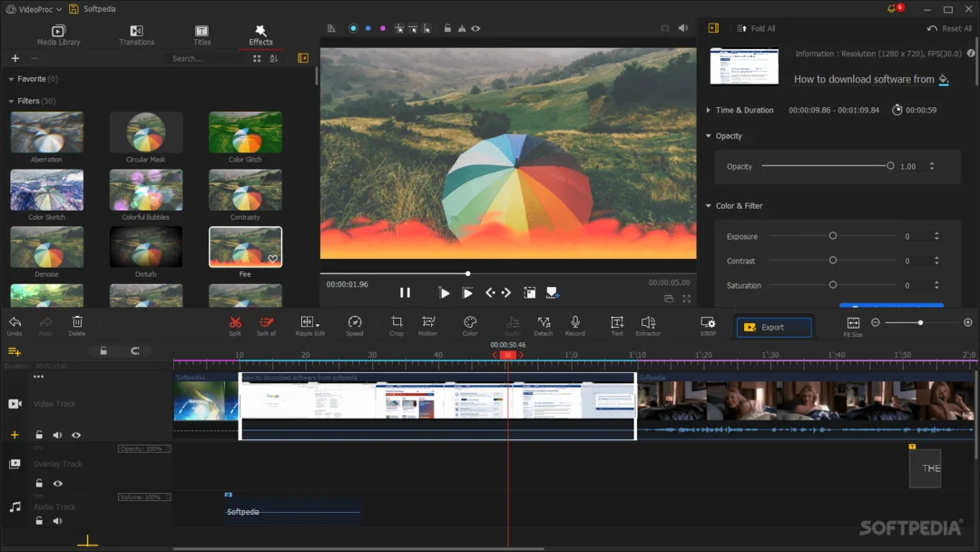Click the Split all tool
980x552 pixels.
tap(266, 326)
